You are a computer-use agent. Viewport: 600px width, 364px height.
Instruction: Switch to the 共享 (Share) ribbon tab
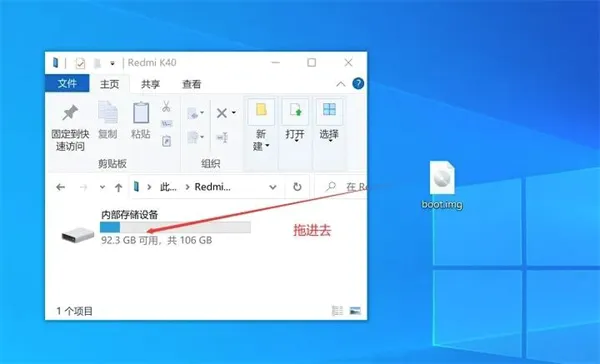(x=150, y=84)
